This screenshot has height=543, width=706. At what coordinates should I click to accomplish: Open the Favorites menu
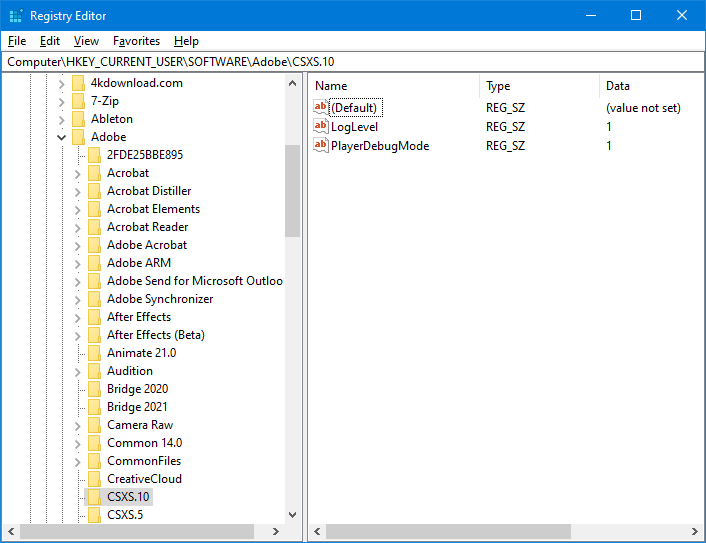pos(136,41)
